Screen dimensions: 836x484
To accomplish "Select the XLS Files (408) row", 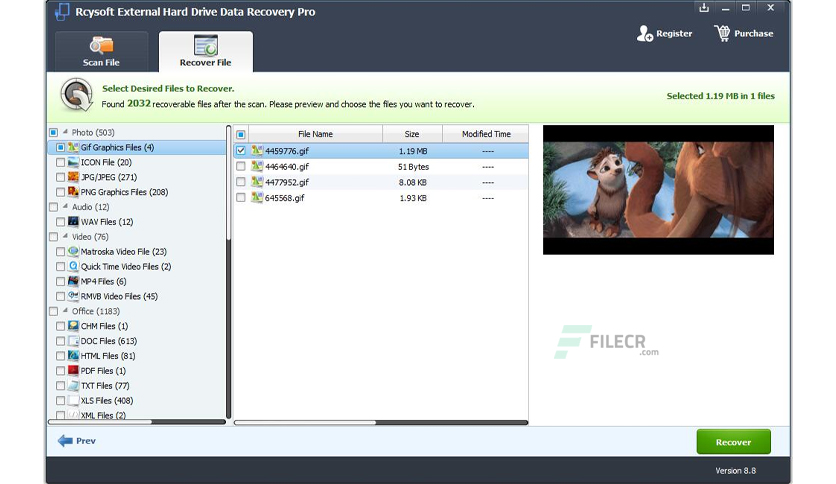I will pyautogui.click(x=137, y=401).
